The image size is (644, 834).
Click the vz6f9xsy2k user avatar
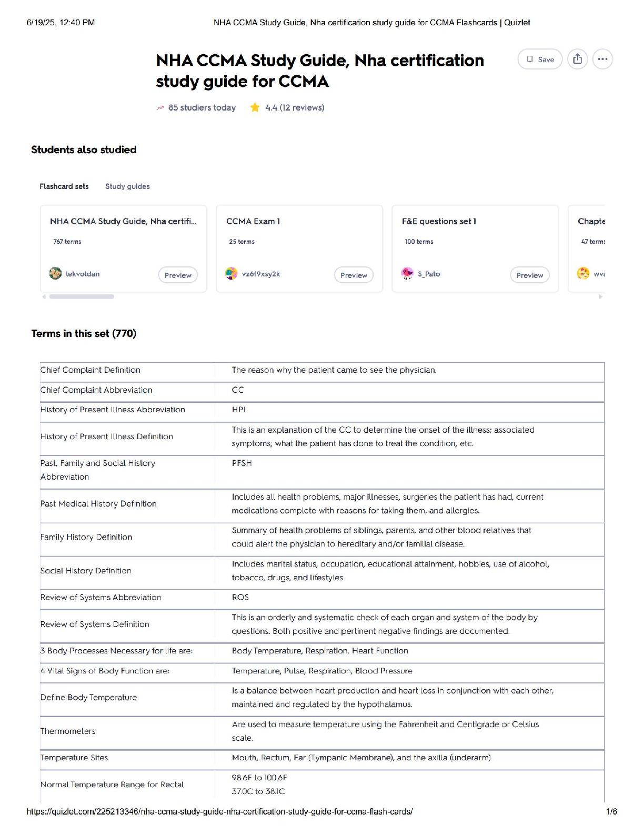[x=231, y=274]
